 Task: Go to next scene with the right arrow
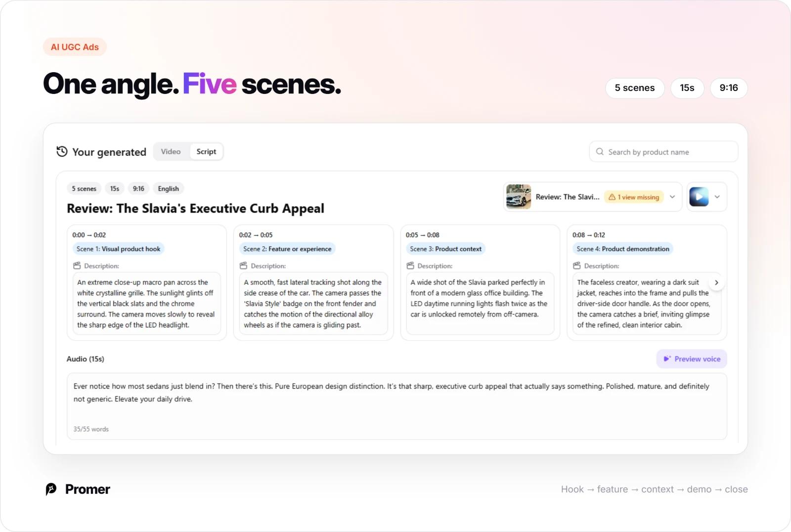716,283
